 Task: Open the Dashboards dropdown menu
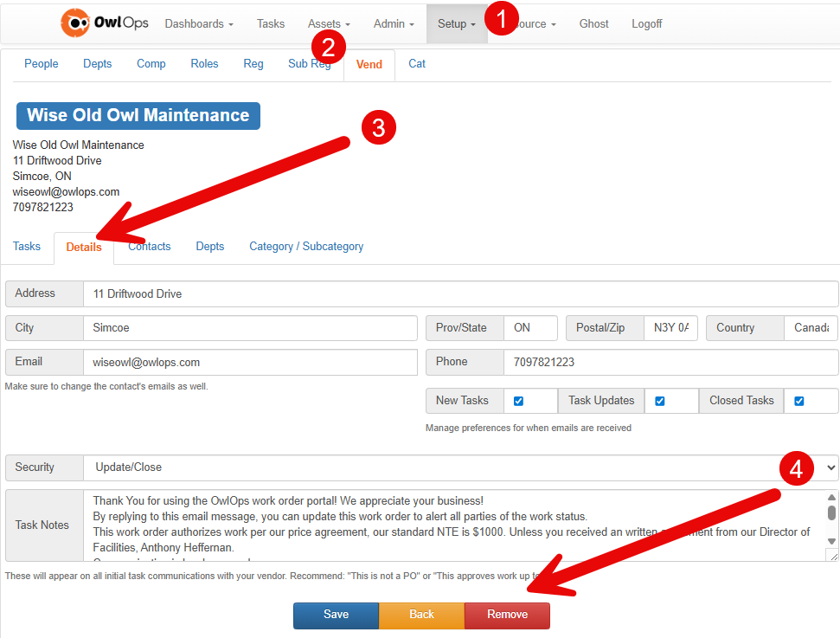click(199, 24)
